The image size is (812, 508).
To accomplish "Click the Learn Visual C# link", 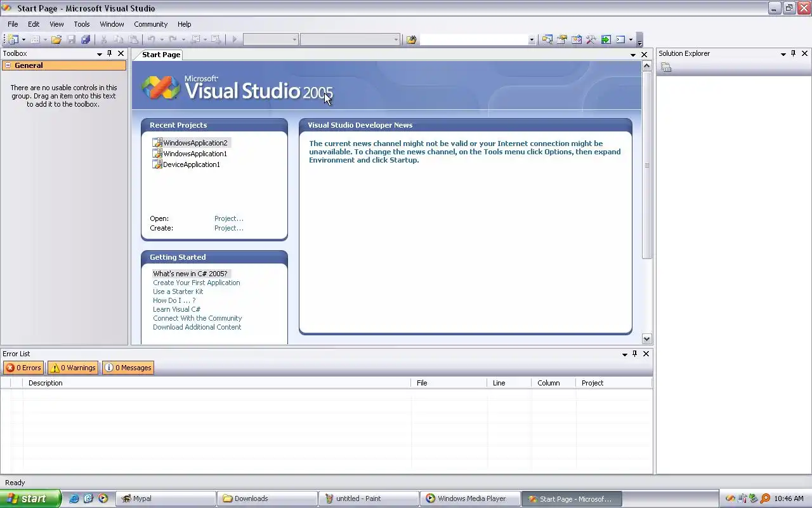I will pyautogui.click(x=176, y=309).
